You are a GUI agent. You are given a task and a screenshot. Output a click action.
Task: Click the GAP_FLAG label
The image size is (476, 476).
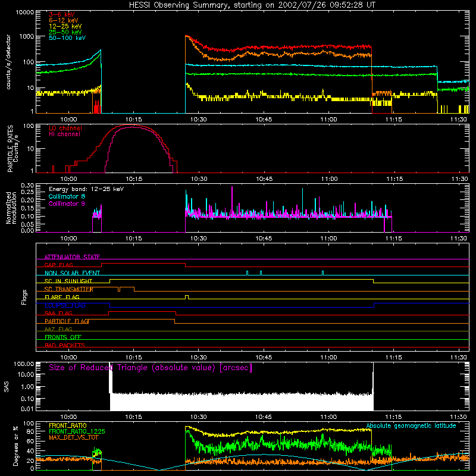click(58, 265)
